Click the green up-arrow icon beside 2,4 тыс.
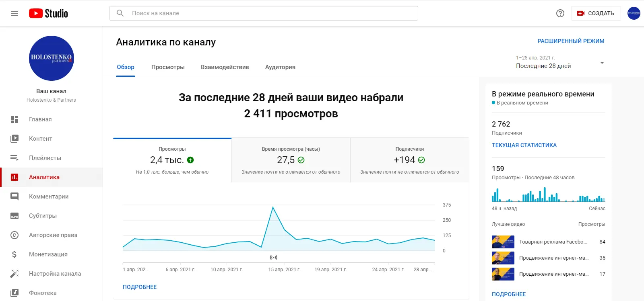 191,160
